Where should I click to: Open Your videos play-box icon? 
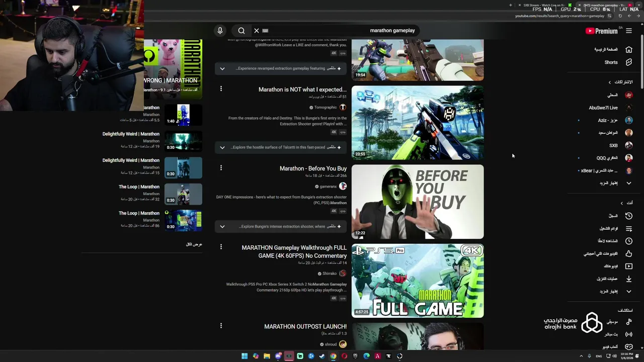click(x=629, y=266)
